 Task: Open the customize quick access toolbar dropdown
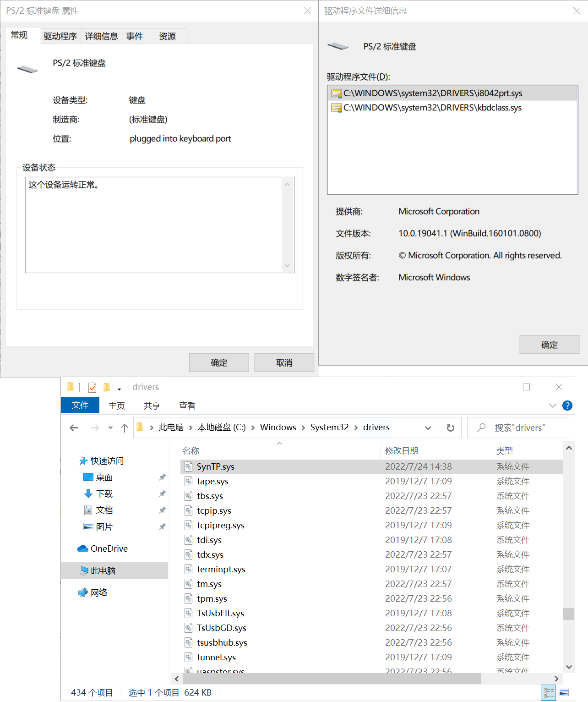pyautogui.click(x=119, y=389)
